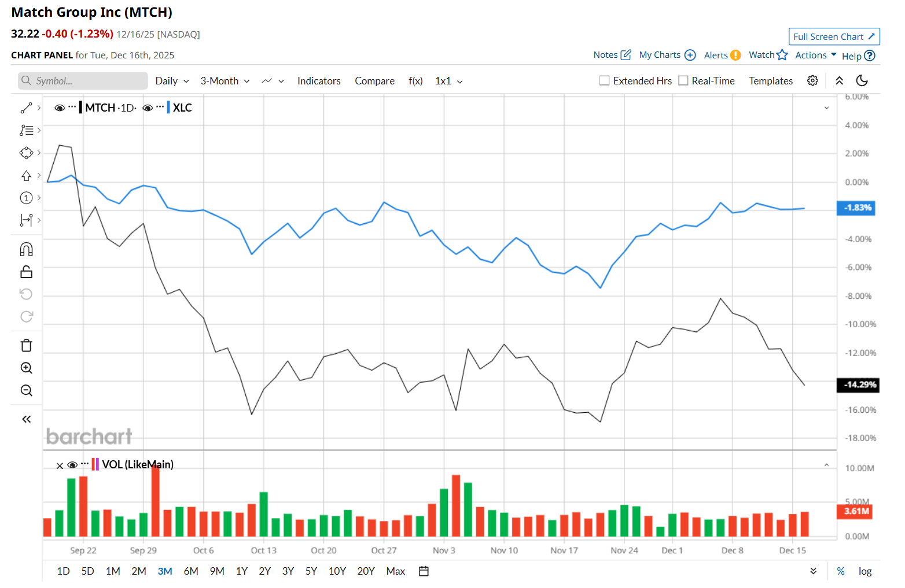Select the 1D time range

coord(64,571)
